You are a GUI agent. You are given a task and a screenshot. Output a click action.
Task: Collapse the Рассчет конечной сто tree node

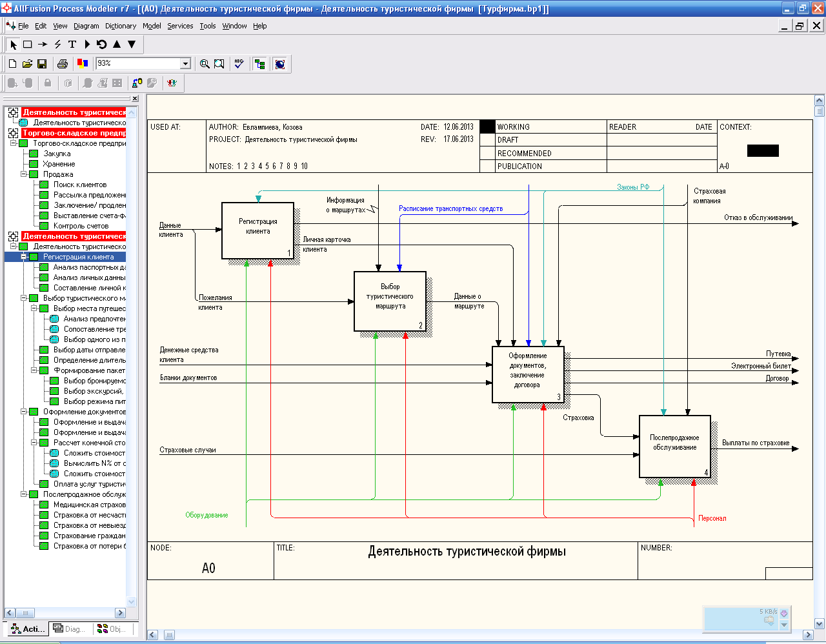[x=34, y=443]
